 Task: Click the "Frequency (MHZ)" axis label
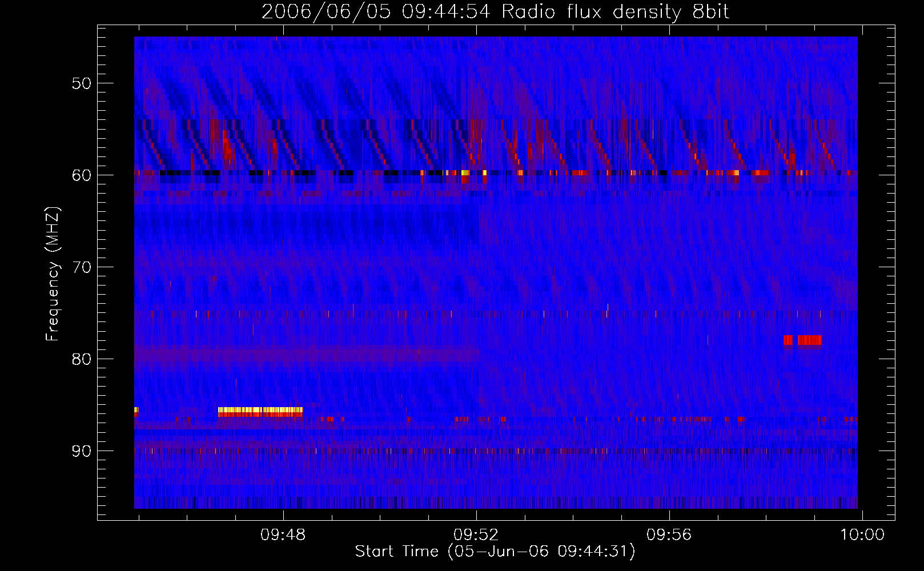click(x=53, y=274)
